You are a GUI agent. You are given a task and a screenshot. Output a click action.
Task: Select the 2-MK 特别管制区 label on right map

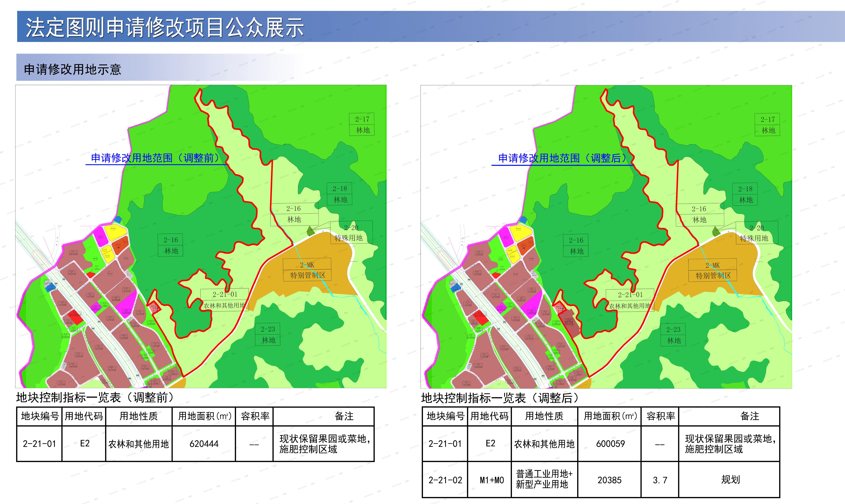pos(712,270)
